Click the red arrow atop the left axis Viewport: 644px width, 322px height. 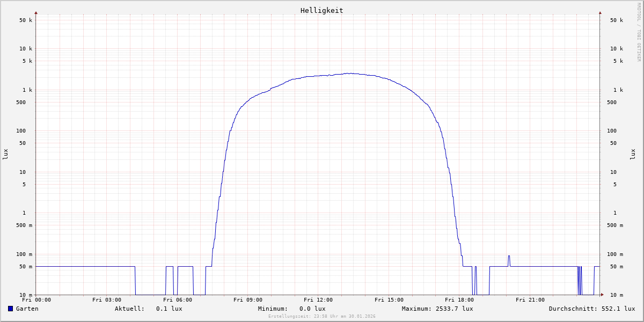click(x=36, y=12)
